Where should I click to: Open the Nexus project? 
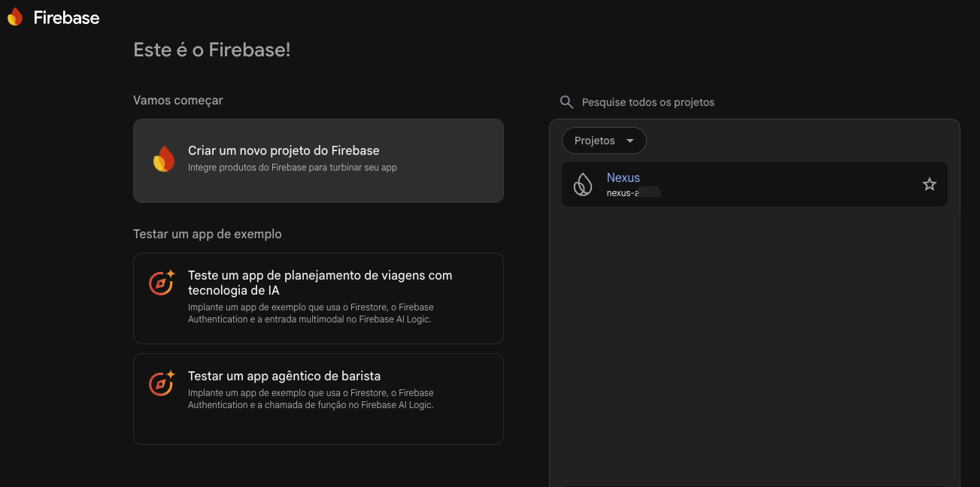(x=754, y=184)
